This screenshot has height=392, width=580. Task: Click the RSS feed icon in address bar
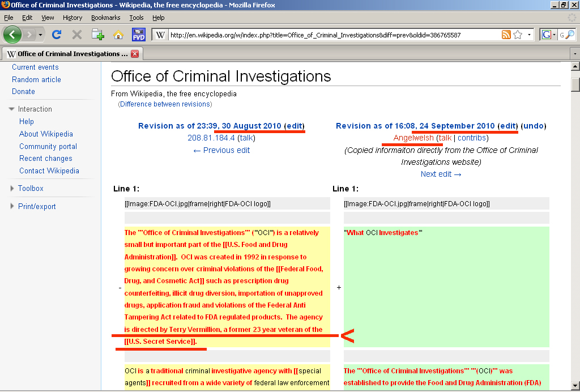click(506, 35)
